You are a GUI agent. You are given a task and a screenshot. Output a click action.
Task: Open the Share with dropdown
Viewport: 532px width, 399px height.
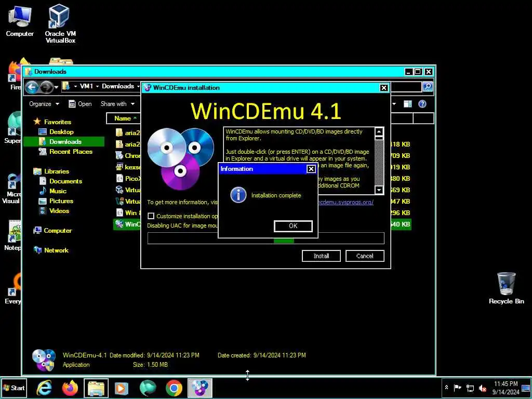(x=118, y=104)
